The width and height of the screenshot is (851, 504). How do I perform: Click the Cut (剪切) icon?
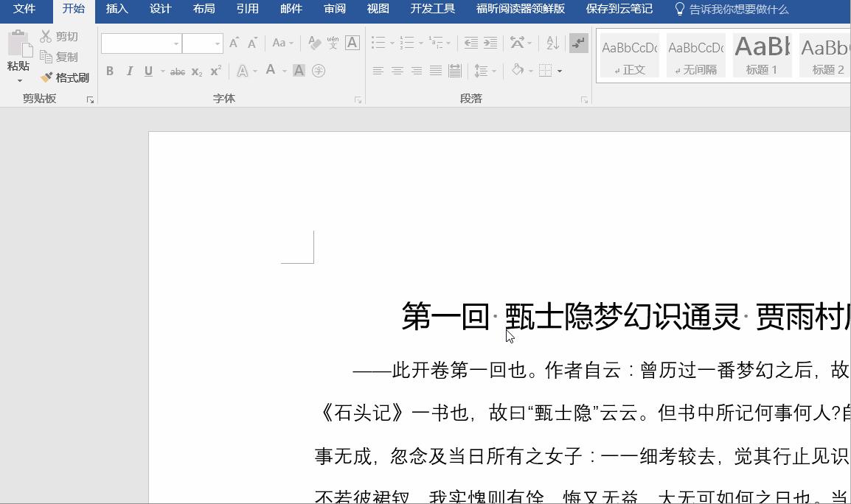(47, 35)
